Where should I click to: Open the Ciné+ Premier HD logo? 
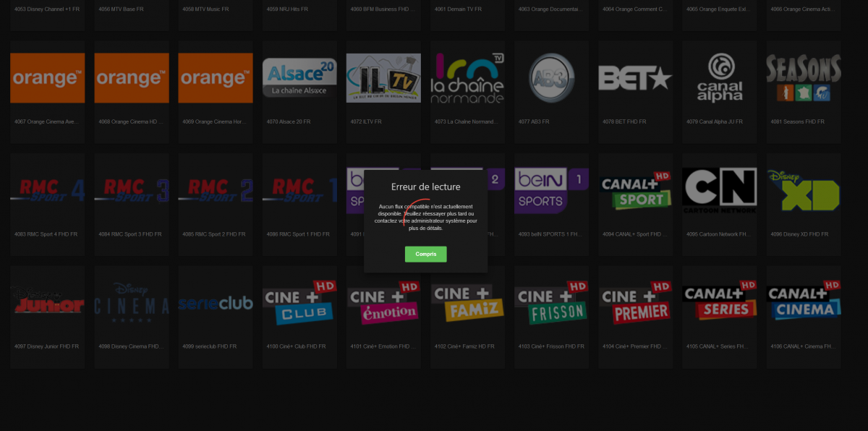pos(635,303)
